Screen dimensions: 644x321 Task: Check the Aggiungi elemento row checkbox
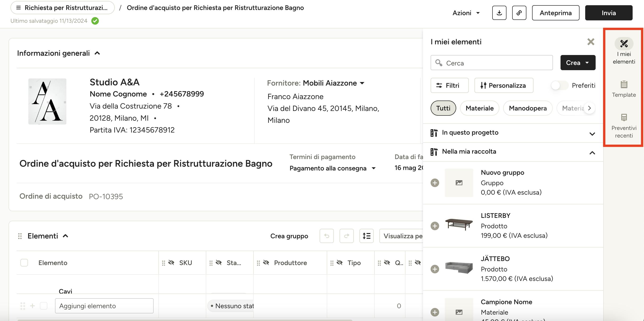click(x=44, y=306)
